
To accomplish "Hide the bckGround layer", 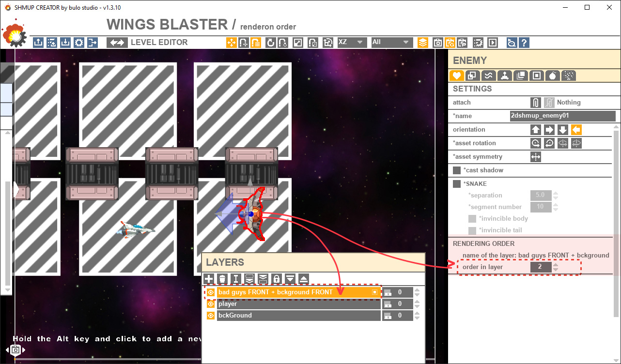I will point(211,316).
